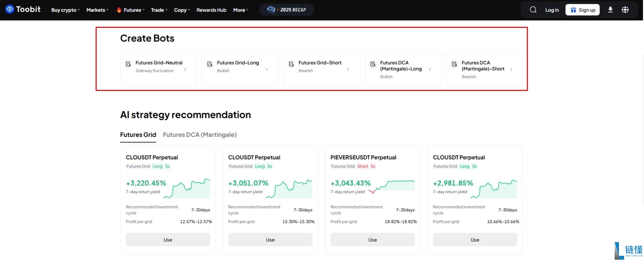The width and height of the screenshot is (644, 260).
Task: Use the +2,981.85% CLOUSDT strategy
Action: point(475,239)
